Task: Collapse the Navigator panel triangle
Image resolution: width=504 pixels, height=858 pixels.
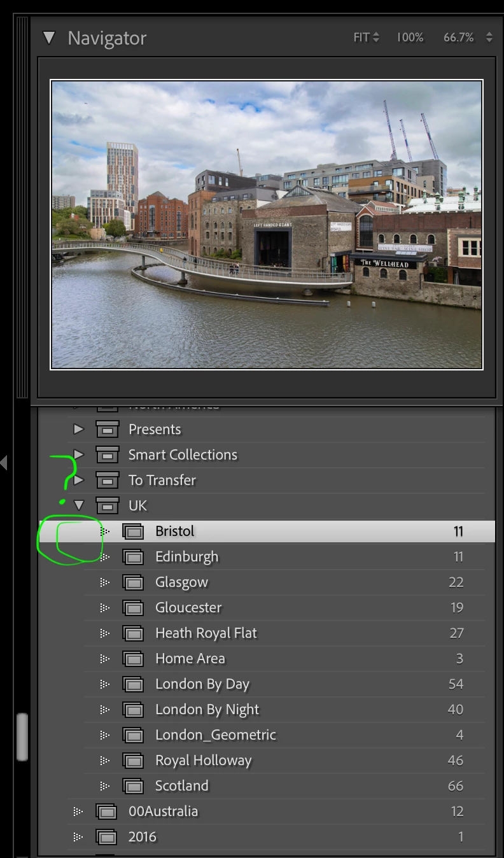Action: click(x=49, y=38)
